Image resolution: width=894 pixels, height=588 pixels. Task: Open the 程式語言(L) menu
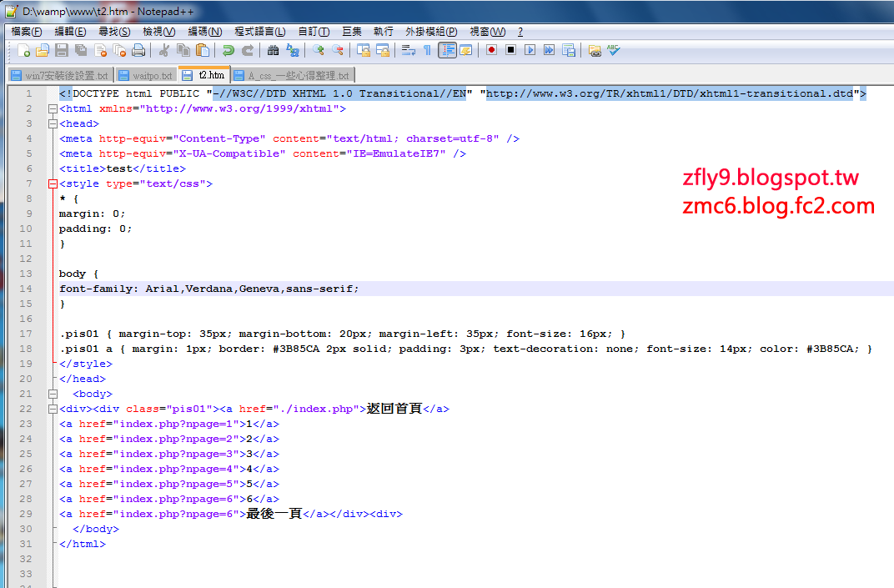(x=259, y=32)
